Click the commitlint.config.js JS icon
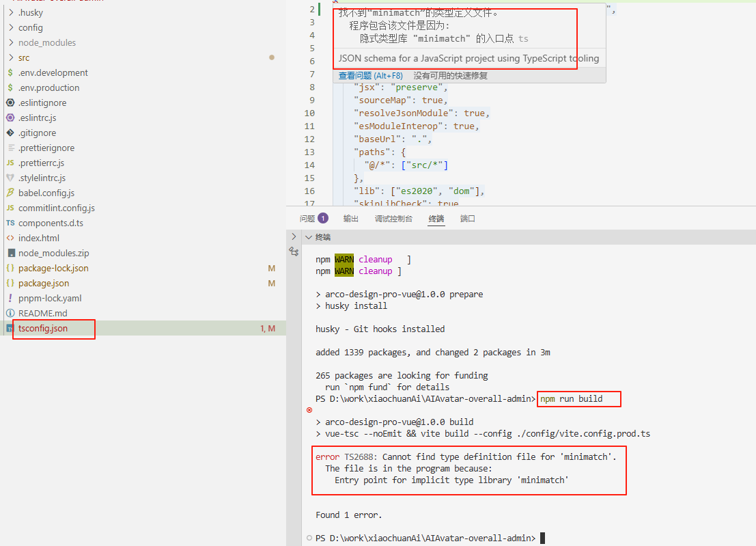Screen dimensions: 756x546 (10, 208)
